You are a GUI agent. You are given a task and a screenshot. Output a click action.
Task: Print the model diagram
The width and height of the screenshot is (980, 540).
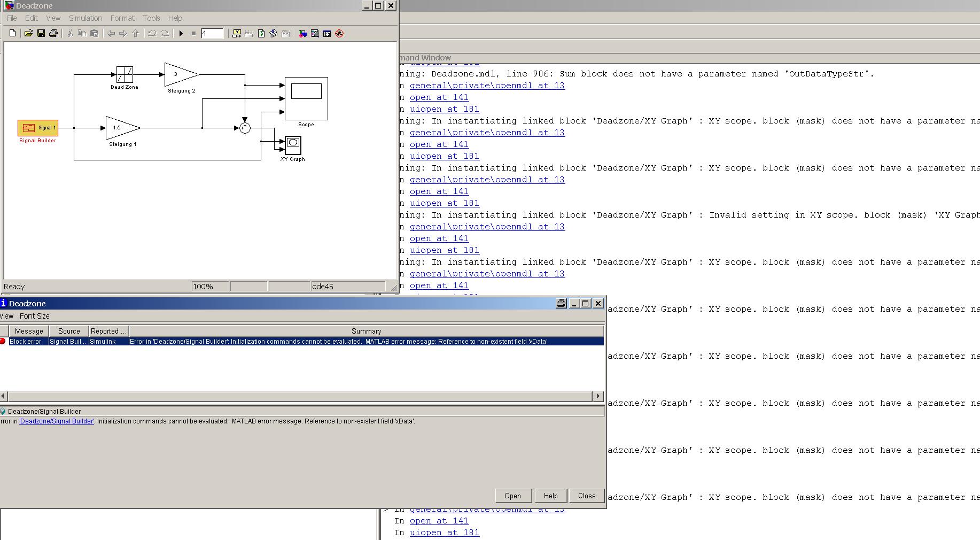53,34
